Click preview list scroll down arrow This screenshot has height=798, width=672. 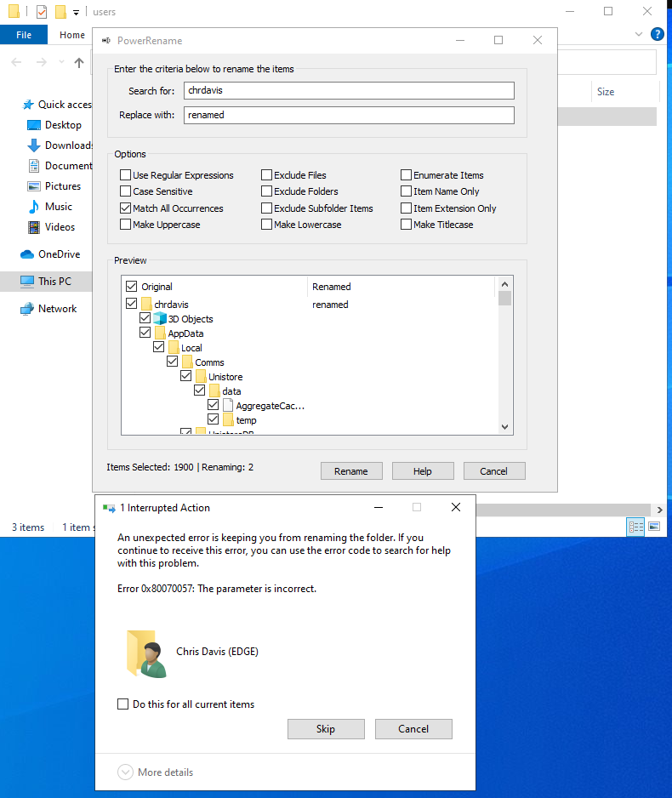504,427
